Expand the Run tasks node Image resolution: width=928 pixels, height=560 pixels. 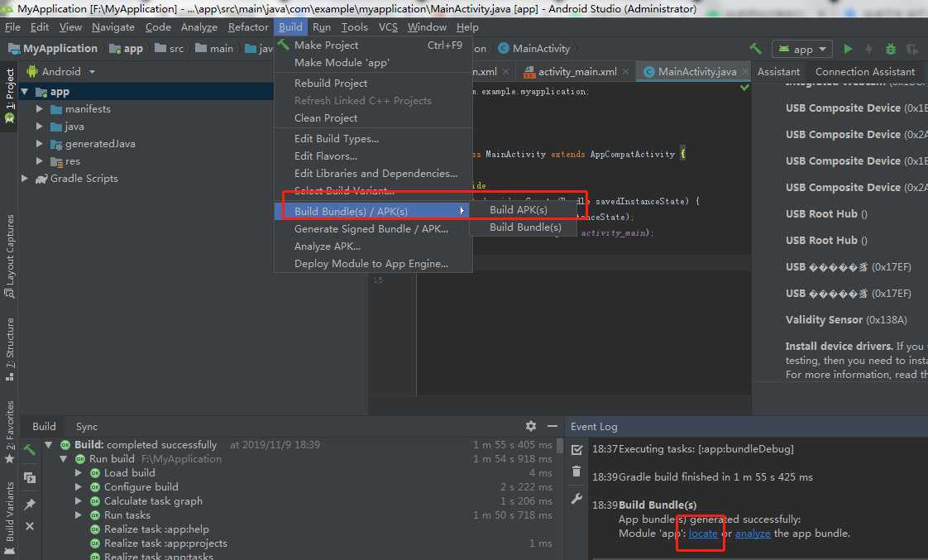point(78,515)
